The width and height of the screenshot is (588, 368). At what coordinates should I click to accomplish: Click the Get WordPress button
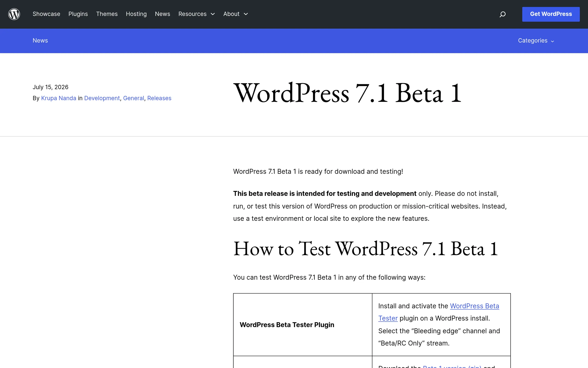pyautogui.click(x=551, y=14)
